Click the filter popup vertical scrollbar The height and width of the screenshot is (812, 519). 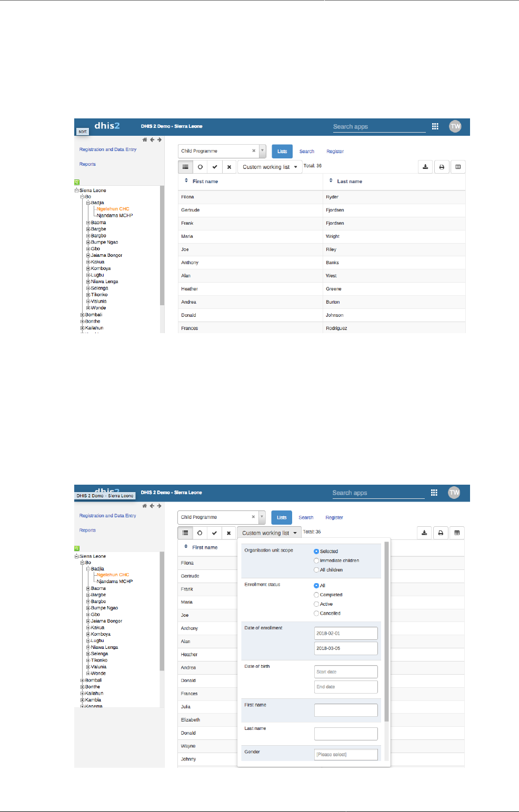click(387, 631)
